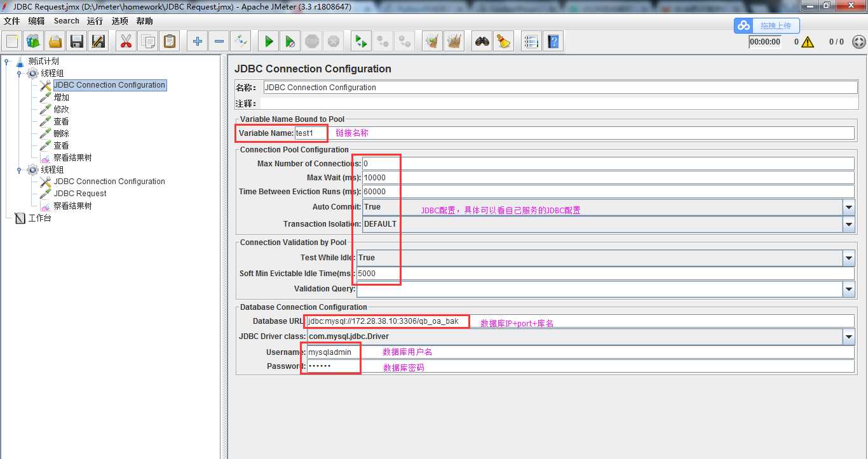
Task: Collapse the 测试计划 root node toggle
Action: pyautogui.click(x=7, y=62)
